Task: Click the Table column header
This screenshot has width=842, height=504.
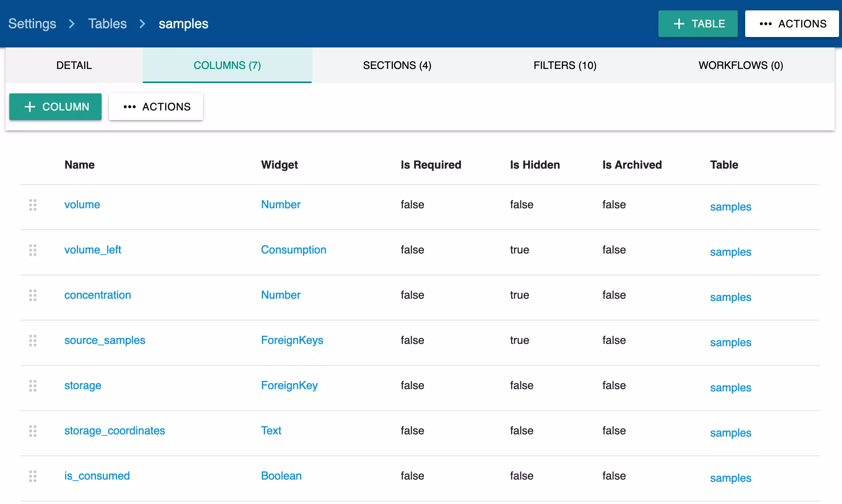Action: [x=724, y=165]
